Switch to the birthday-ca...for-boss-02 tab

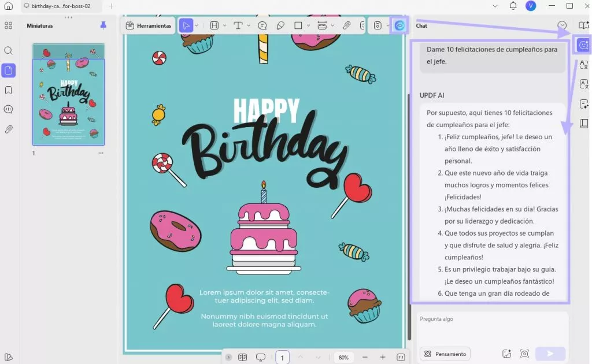click(x=60, y=6)
